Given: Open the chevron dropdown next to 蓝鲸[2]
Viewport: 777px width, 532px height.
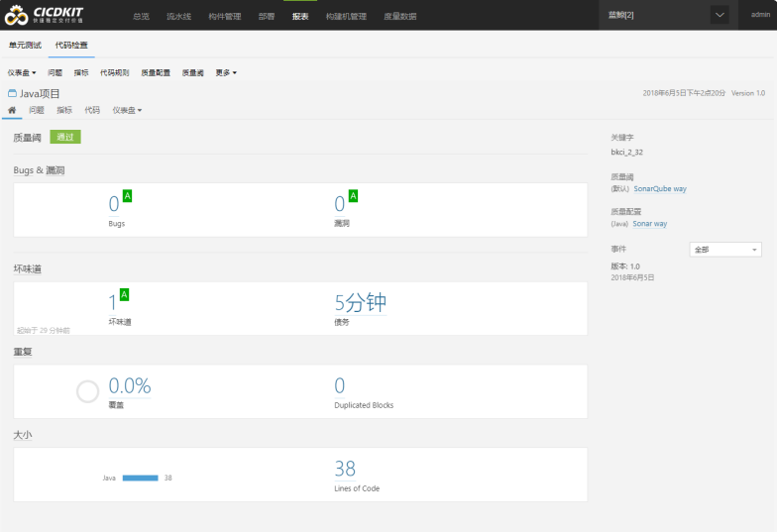Looking at the screenshot, I should point(720,15).
